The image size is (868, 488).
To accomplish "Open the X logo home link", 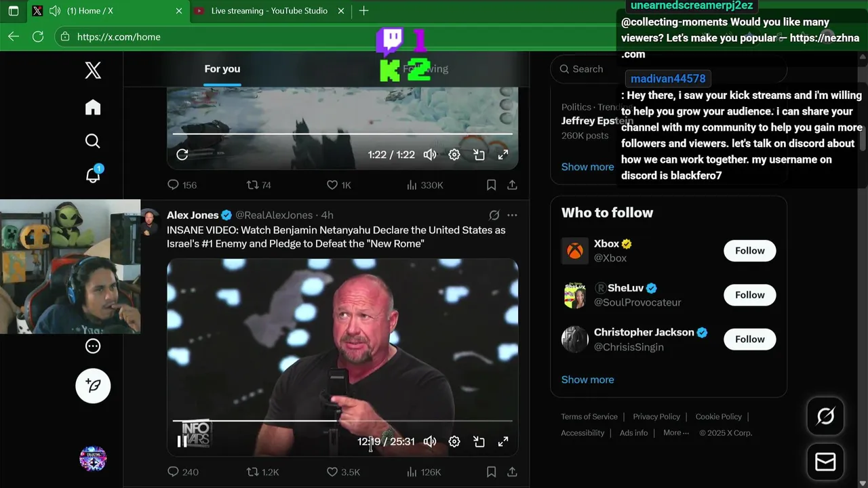I will click(93, 70).
